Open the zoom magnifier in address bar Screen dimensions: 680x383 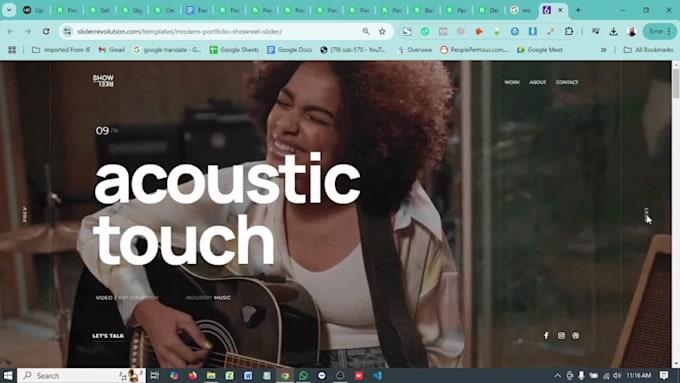[x=366, y=31]
